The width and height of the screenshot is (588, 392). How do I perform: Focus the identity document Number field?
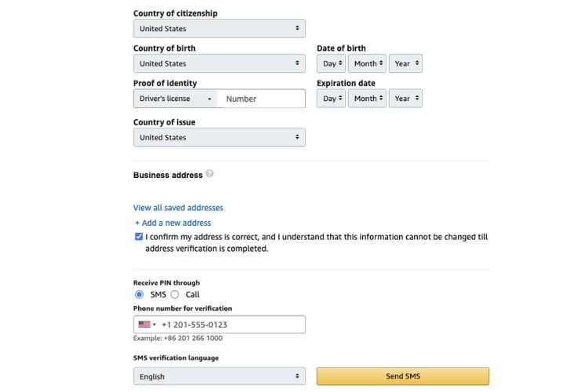(x=263, y=99)
